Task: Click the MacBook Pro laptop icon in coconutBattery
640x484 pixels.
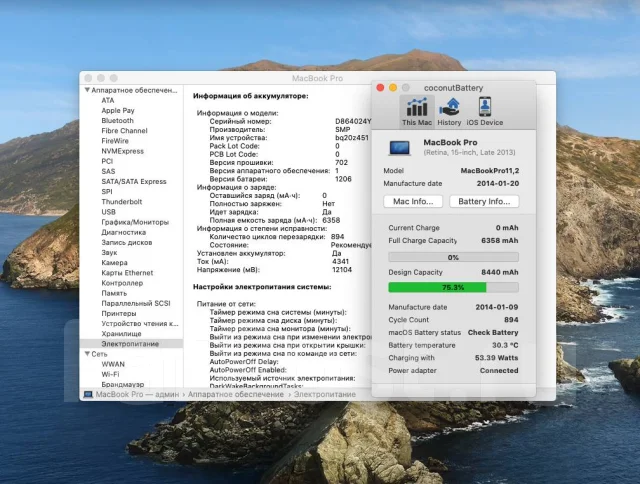Action: (400, 148)
